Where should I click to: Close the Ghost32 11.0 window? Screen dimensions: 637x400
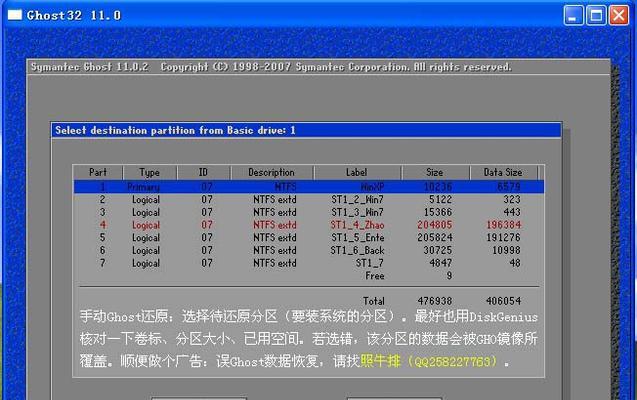[x=619, y=15]
